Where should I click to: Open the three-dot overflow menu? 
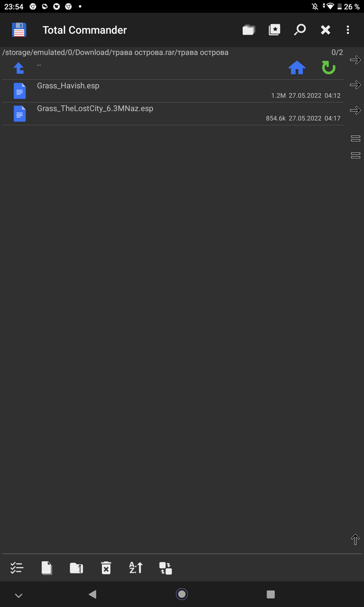[348, 30]
